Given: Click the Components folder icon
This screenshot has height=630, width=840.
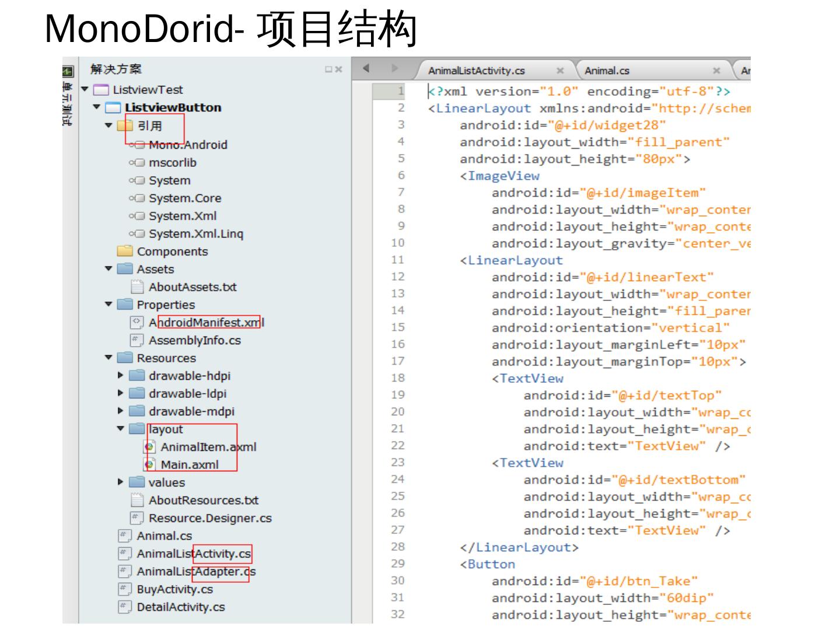Looking at the screenshot, I should (x=125, y=251).
